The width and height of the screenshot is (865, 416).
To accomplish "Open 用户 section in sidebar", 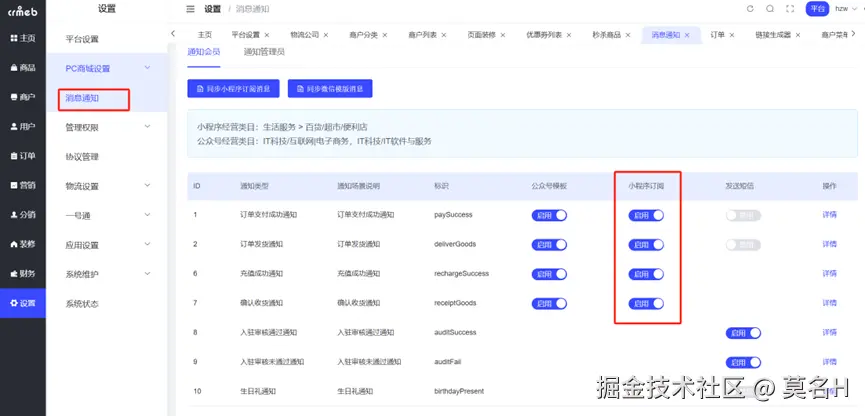I will tap(23, 126).
